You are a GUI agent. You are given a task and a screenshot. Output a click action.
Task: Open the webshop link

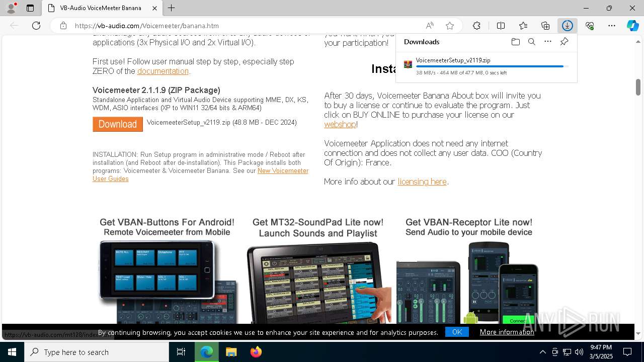[x=340, y=124]
